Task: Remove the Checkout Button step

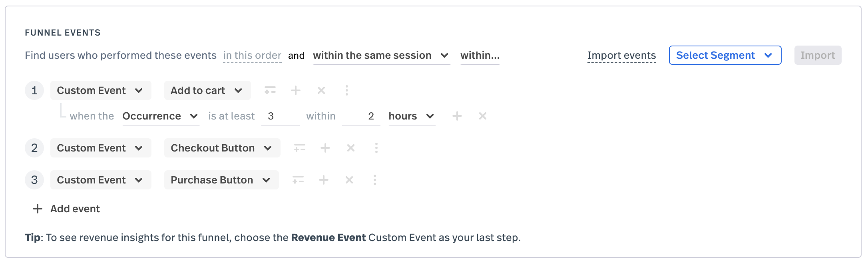Action: (x=351, y=148)
